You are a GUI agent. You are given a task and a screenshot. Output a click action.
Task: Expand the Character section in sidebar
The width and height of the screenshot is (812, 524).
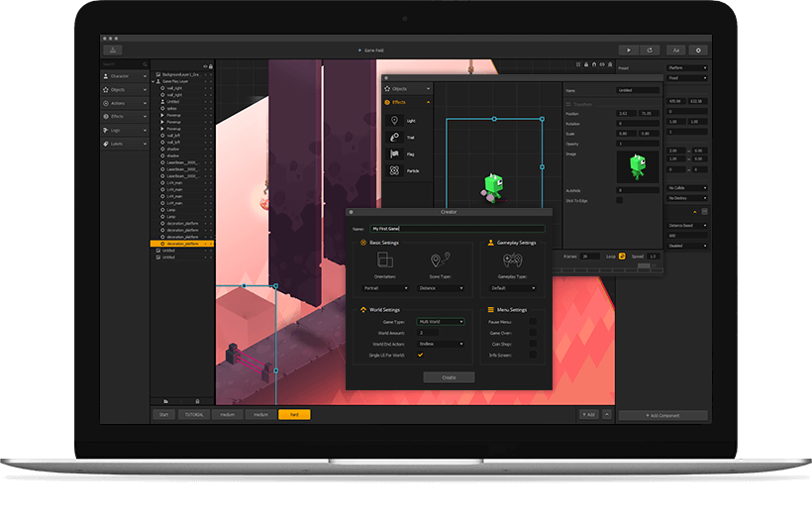(x=125, y=75)
